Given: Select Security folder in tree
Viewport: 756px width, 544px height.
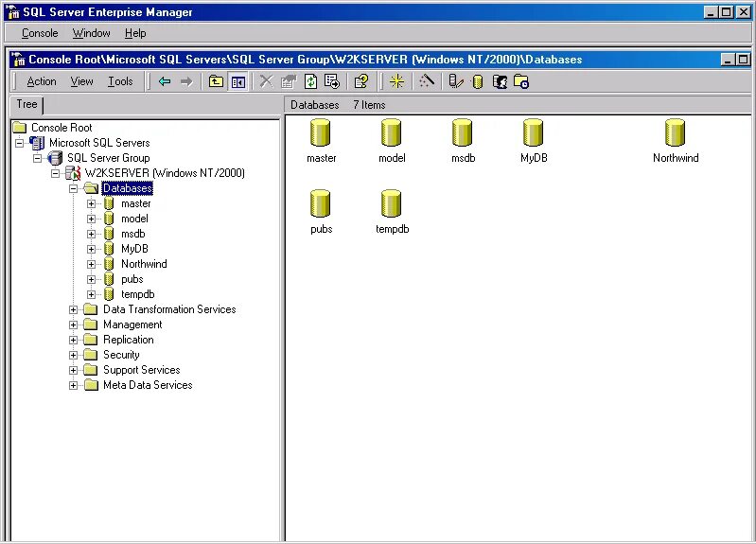Looking at the screenshot, I should click(x=121, y=355).
